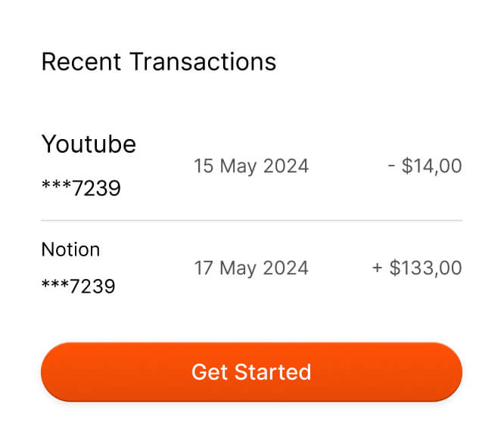Click the asterisks in Youtube's card number

pyautogui.click(x=56, y=186)
